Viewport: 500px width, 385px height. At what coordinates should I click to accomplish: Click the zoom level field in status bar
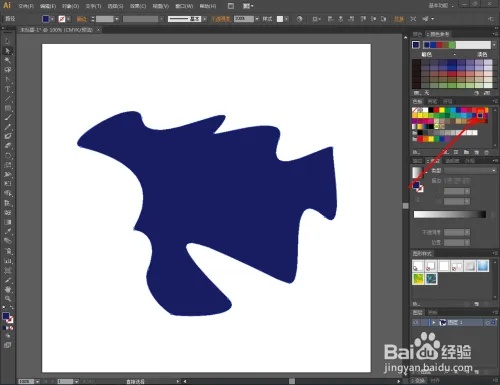coord(27,381)
